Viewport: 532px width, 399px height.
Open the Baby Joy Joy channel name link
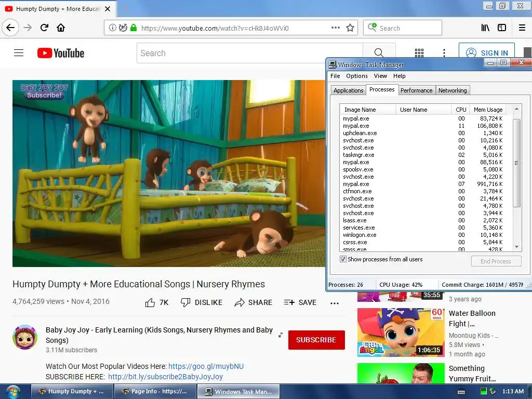(x=159, y=335)
